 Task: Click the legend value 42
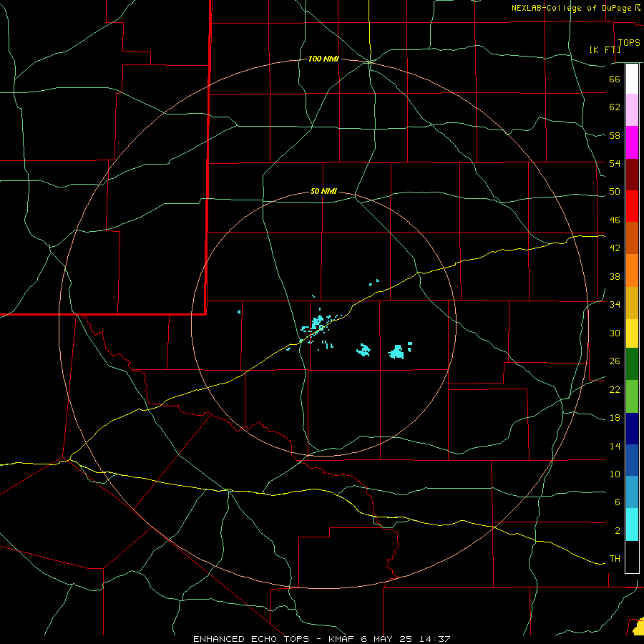click(615, 248)
